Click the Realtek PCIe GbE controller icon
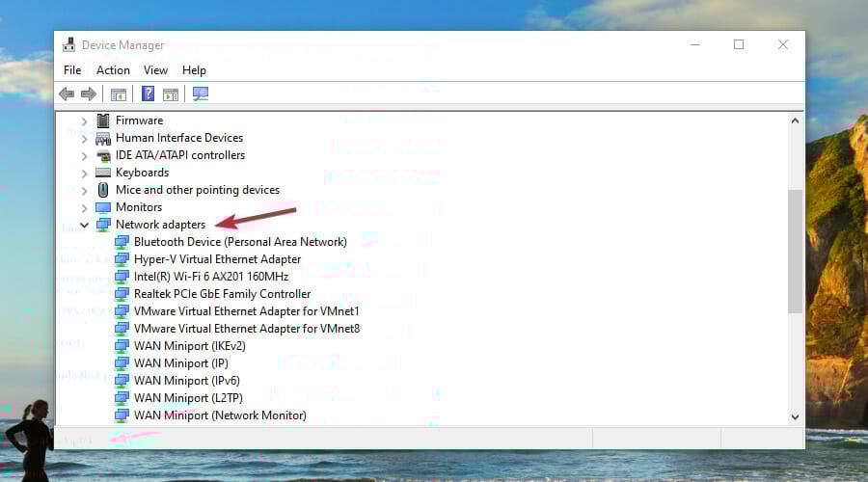Screen dimensions: 868x482 point(122,294)
